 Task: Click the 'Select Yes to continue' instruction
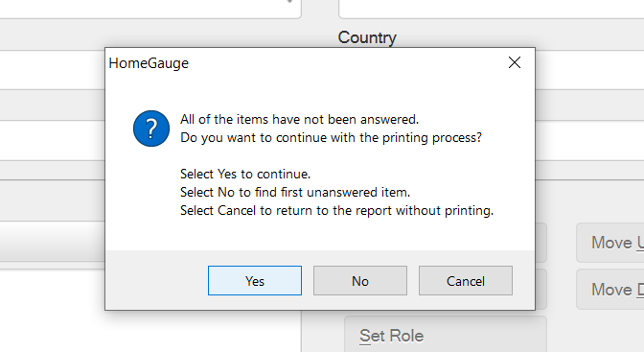pyautogui.click(x=245, y=174)
